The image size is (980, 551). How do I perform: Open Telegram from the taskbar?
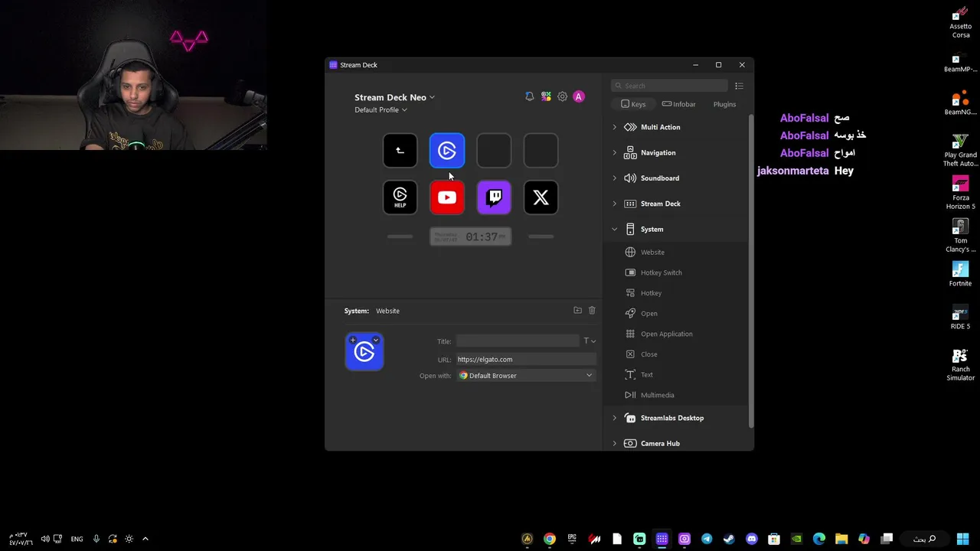pos(707,539)
